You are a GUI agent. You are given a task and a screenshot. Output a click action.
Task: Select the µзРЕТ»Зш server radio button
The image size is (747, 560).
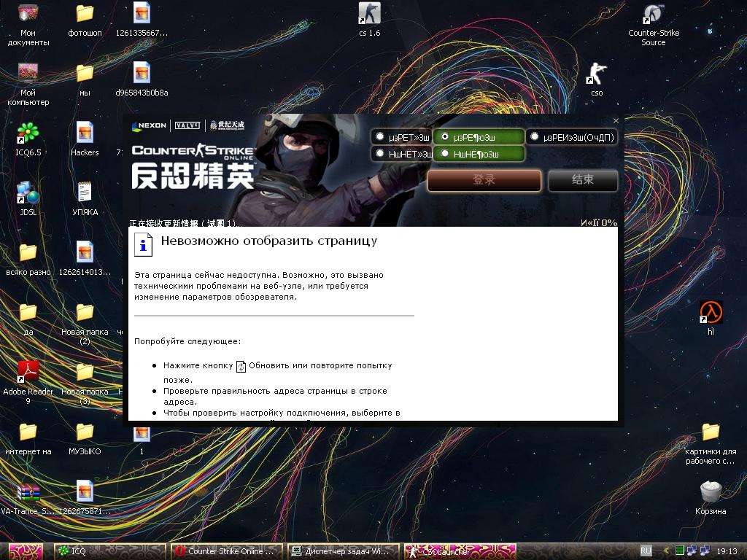click(x=379, y=136)
